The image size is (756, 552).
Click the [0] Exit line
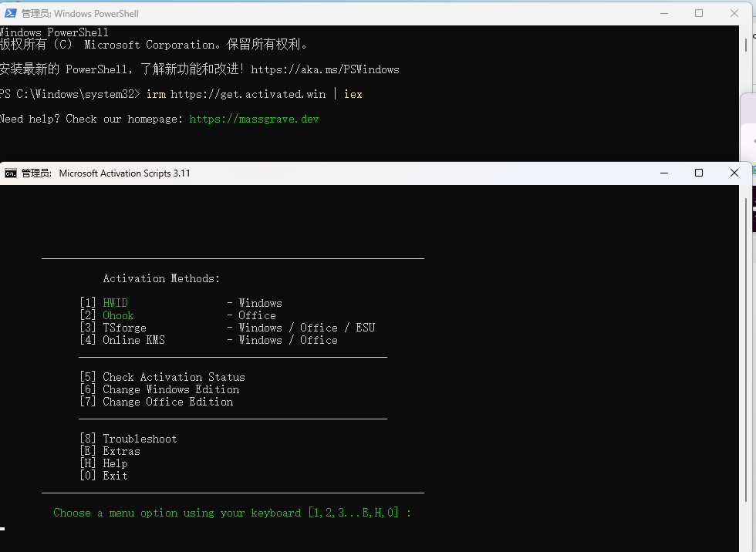[x=103, y=476]
